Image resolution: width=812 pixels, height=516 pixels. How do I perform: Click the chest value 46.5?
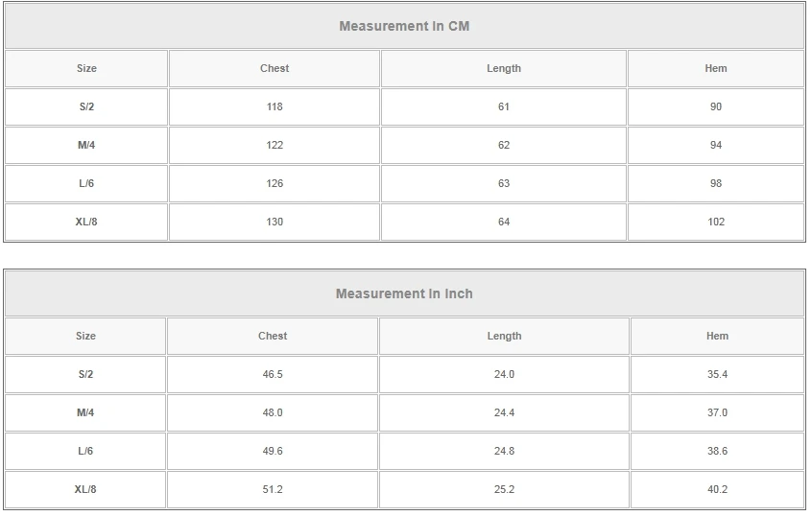point(273,374)
